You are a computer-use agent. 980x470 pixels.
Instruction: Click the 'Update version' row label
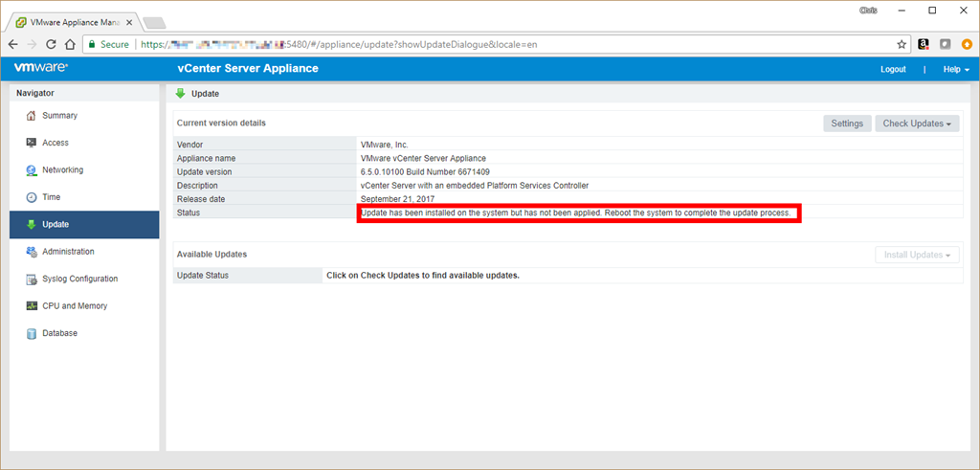[205, 172]
